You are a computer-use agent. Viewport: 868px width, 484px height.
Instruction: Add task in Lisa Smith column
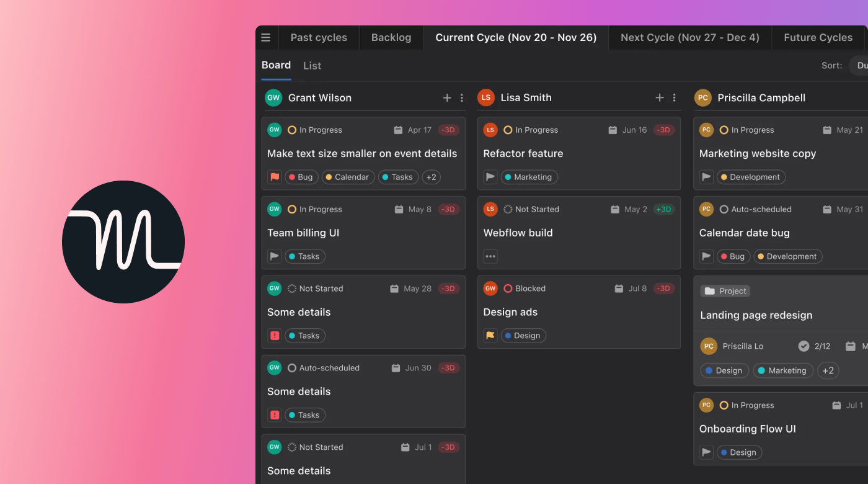(660, 97)
